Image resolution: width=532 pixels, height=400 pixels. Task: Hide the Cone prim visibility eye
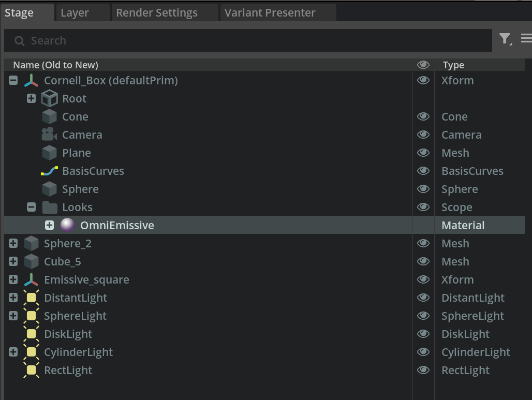click(x=423, y=116)
